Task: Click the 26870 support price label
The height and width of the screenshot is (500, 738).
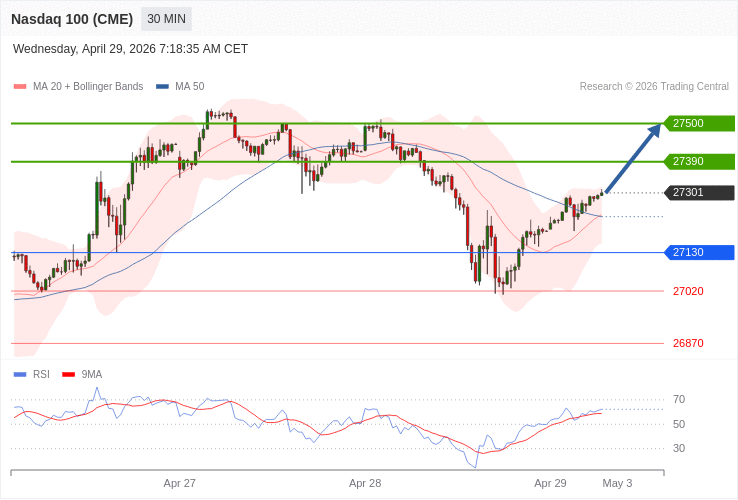Action: 688,343
